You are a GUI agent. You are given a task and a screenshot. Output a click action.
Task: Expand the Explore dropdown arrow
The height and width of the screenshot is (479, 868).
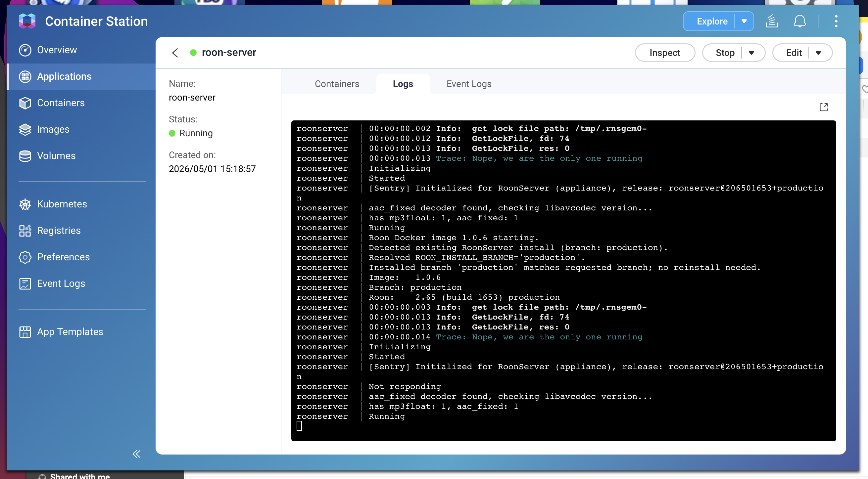click(744, 21)
